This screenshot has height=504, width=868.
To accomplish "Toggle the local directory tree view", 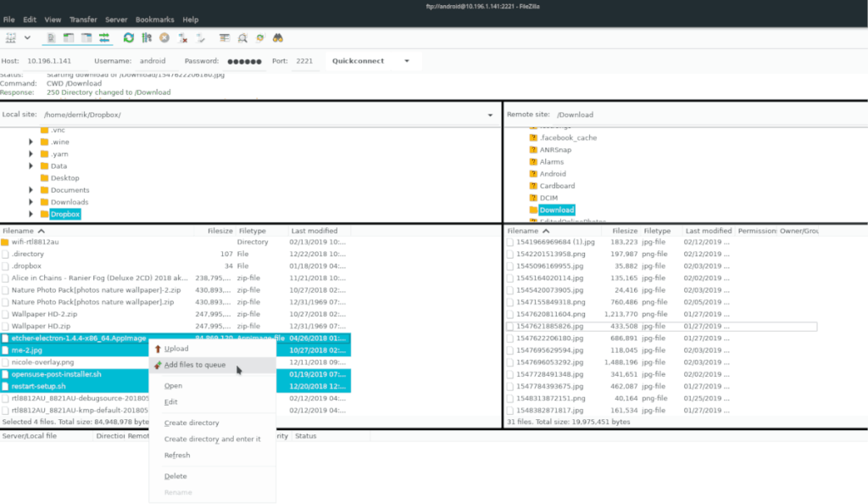I will pyautogui.click(x=69, y=37).
